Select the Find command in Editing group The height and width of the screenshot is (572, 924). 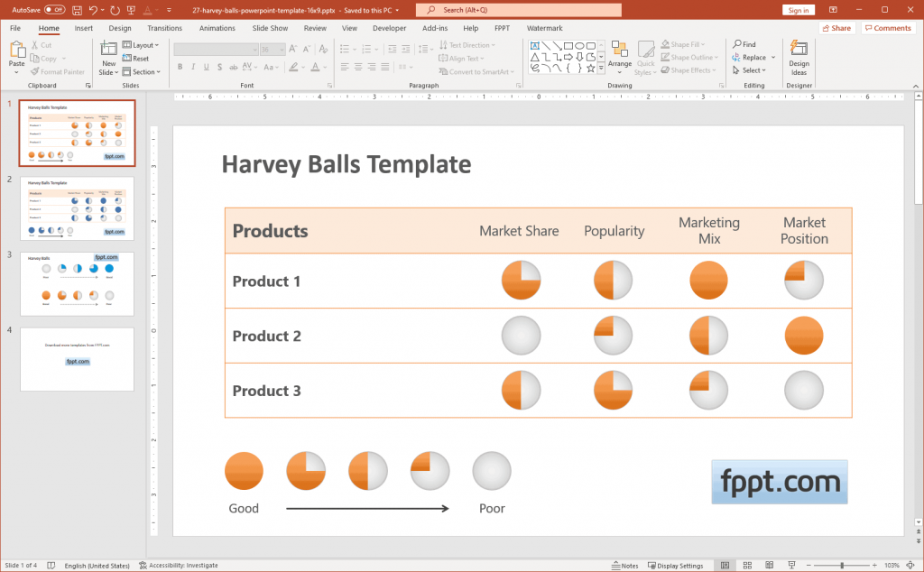click(745, 43)
